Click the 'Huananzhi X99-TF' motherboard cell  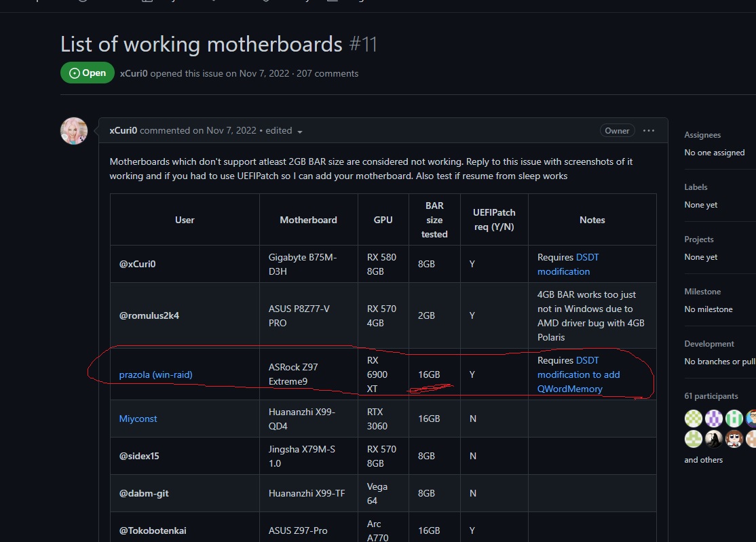pyautogui.click(x=309, y=493)
